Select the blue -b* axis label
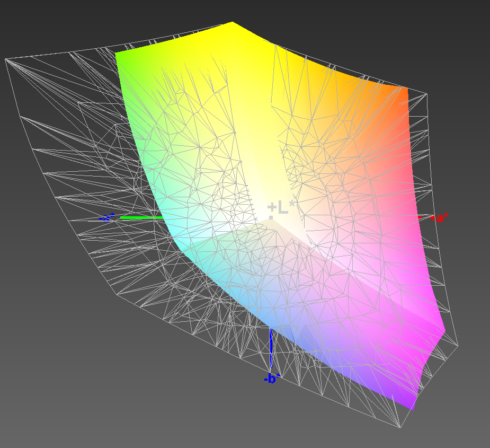 (x=272, y=379)
